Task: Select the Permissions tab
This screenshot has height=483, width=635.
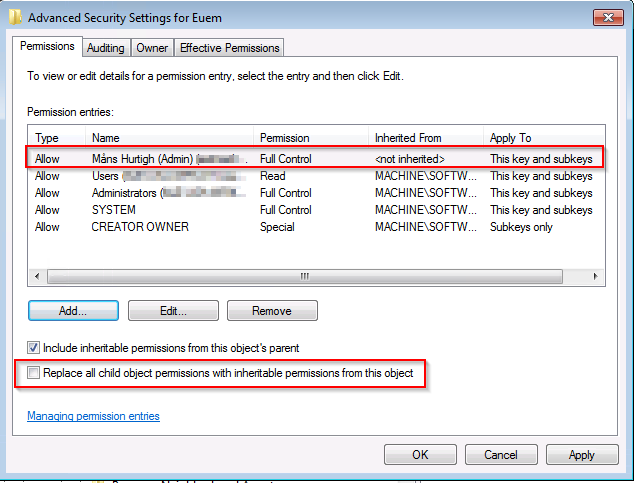Action: tap(47, 47)
